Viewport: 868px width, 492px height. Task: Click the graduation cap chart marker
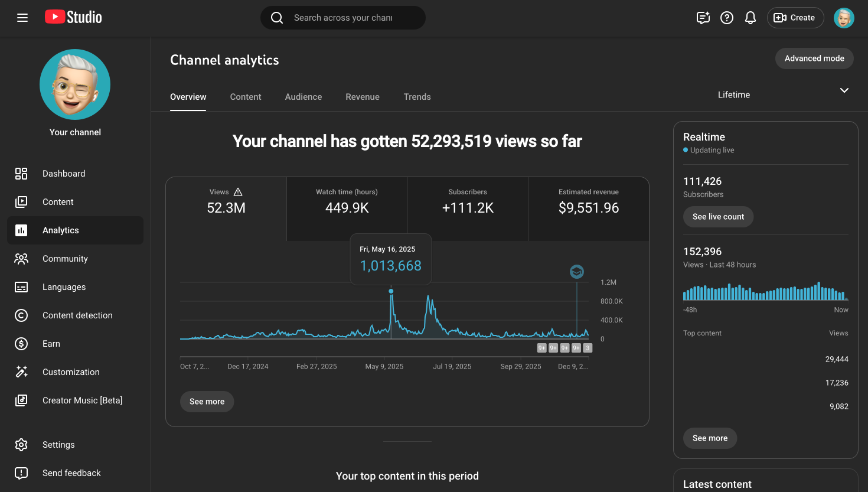pos(577,272)
